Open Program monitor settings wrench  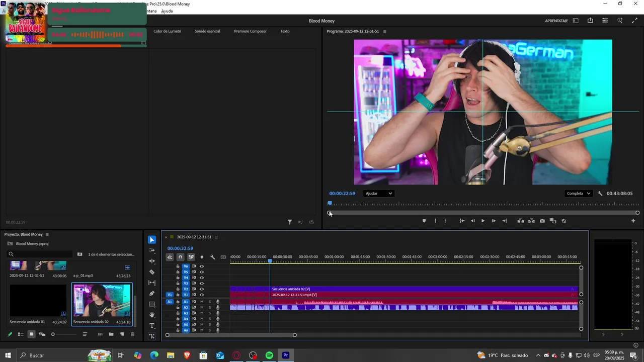click(x=600, y=194)
